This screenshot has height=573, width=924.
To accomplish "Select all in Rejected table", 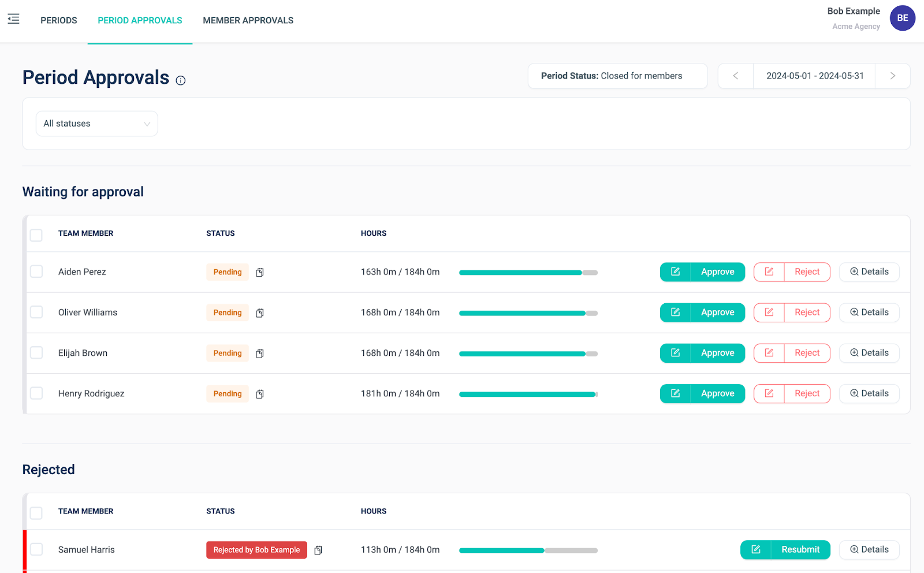I will (36, 512).
